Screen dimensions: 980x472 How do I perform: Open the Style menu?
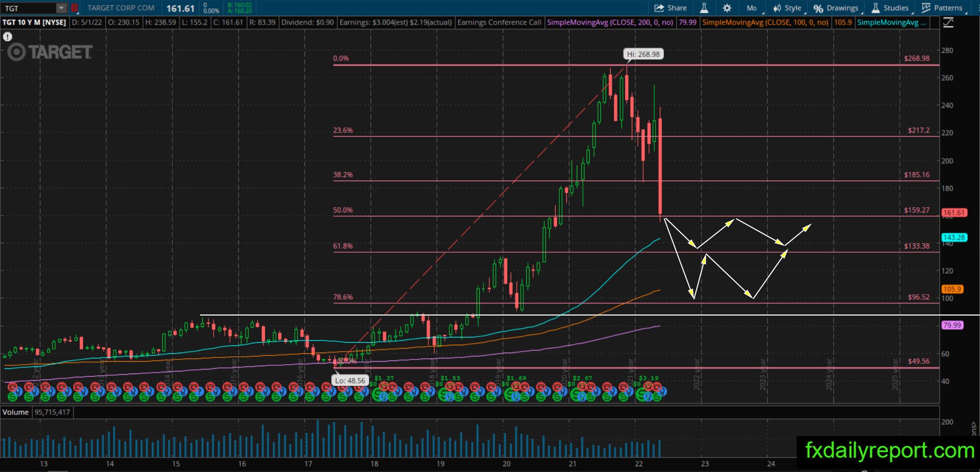[787, 8]
